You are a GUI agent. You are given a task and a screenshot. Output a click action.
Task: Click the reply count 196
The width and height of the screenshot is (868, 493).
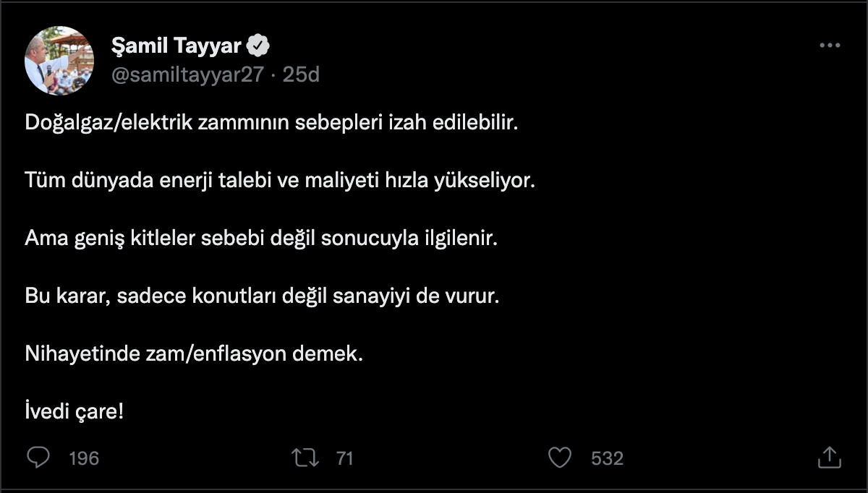[x=84, y=458]
